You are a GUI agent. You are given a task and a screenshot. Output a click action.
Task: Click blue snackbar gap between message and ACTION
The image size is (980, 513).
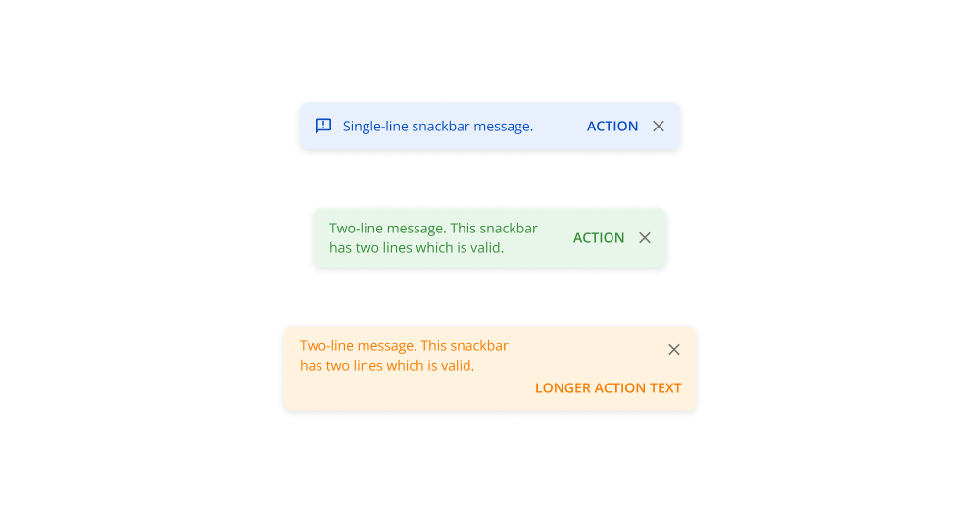pos(560,126)
